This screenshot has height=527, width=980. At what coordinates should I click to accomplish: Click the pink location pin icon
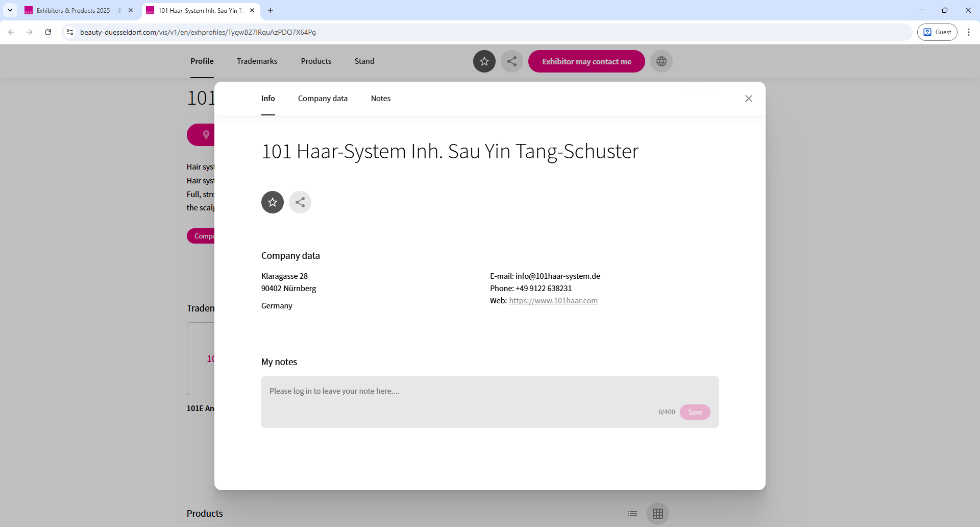[x=206, y=134]
